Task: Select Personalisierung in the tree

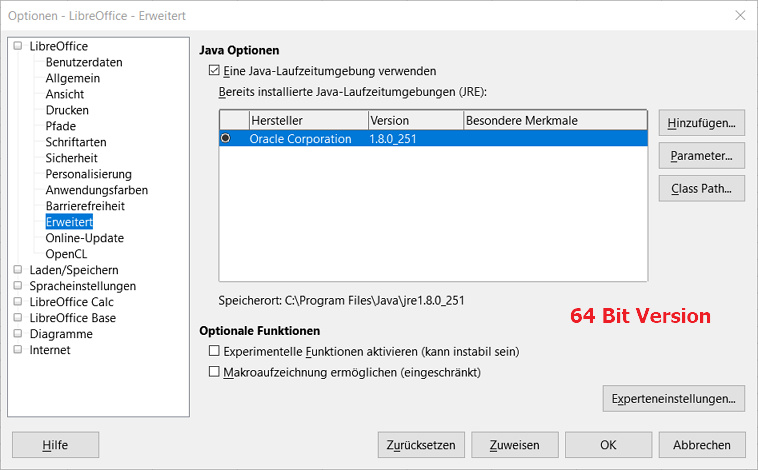Action: click(88, 174)
